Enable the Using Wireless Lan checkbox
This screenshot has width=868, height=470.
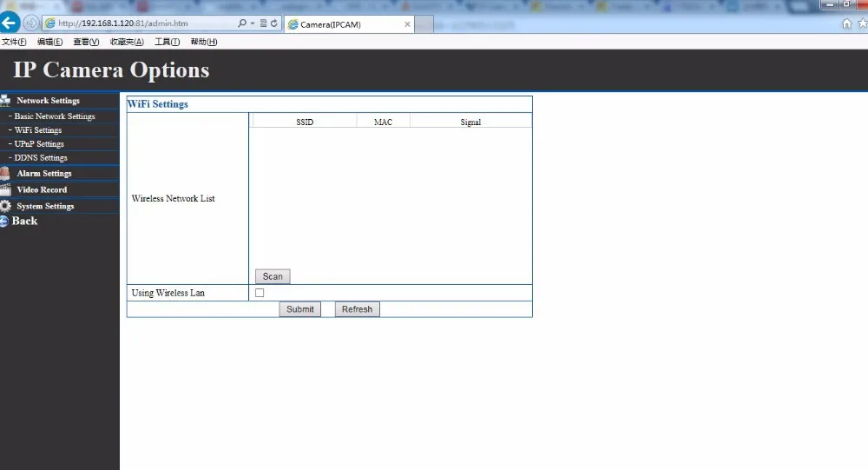click(x=260, y=293)
